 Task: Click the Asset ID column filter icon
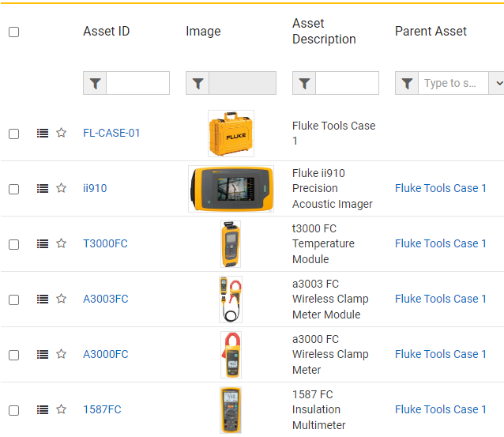[95, 83]
